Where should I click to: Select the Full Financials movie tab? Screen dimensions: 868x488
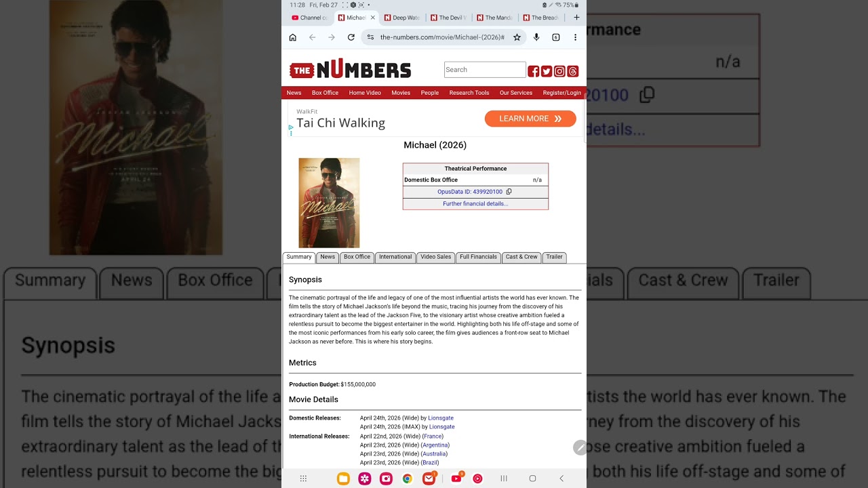pos(478,258)
